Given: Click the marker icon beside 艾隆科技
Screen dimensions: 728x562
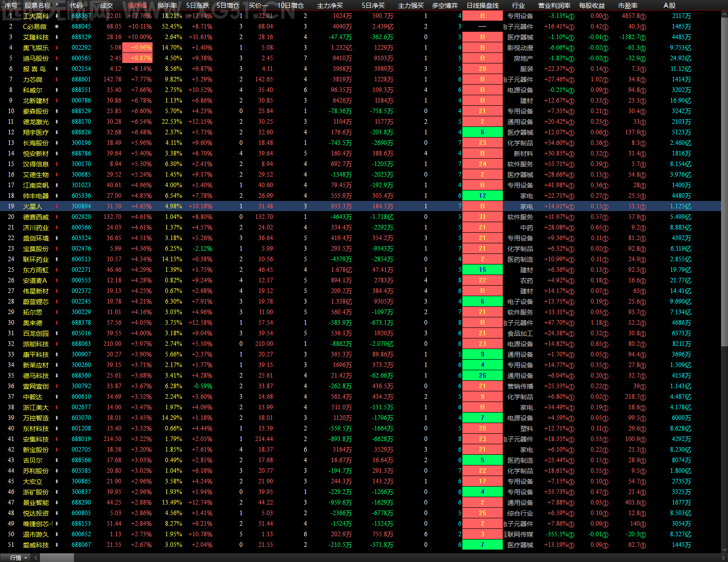Looking at the screenshot, I should click(57, 37).
